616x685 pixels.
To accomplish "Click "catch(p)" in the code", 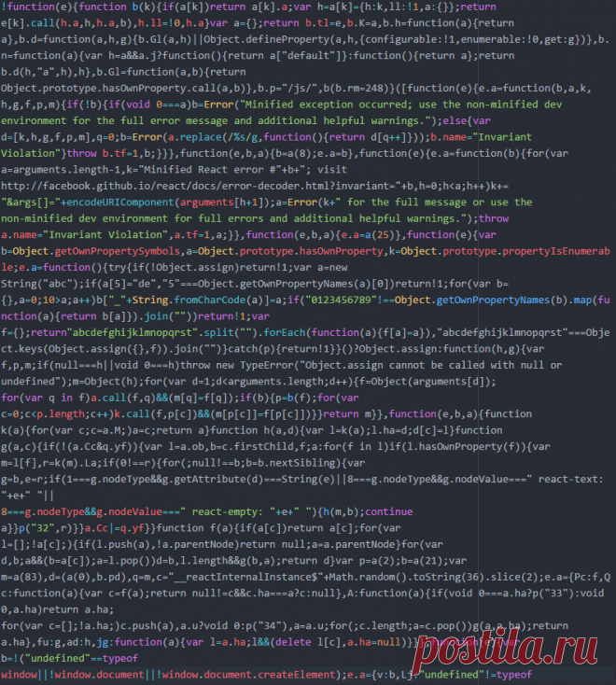I will [x=252, y=349].
